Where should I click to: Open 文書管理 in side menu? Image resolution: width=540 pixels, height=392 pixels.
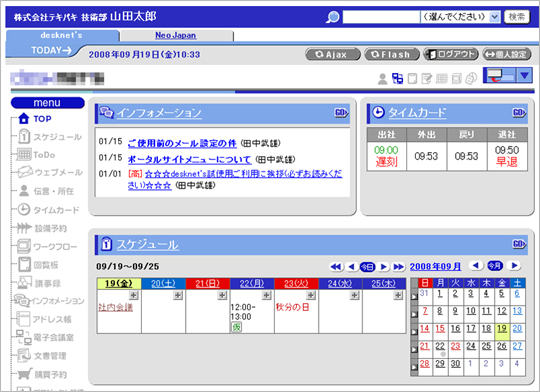(41, 356)
